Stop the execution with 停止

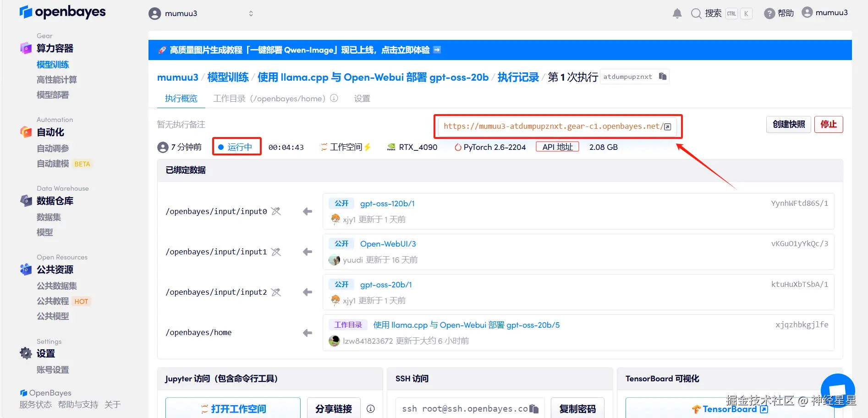829,124
